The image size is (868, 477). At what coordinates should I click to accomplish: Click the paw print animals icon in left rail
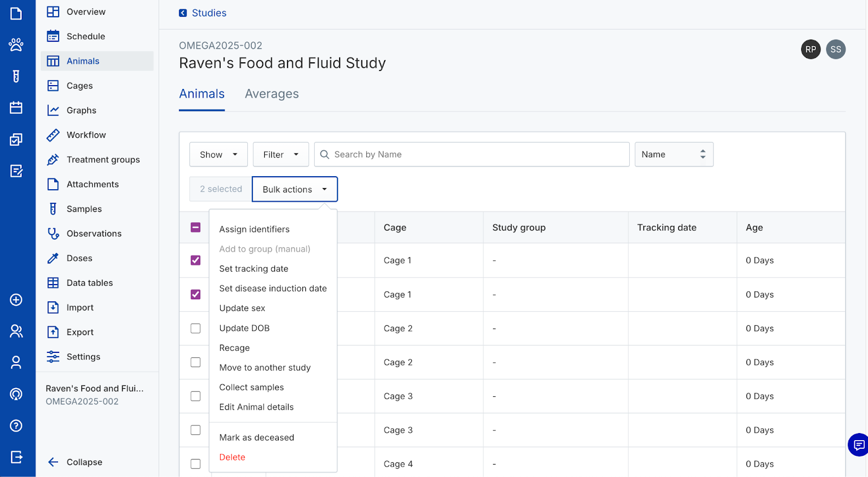(16, 44)
